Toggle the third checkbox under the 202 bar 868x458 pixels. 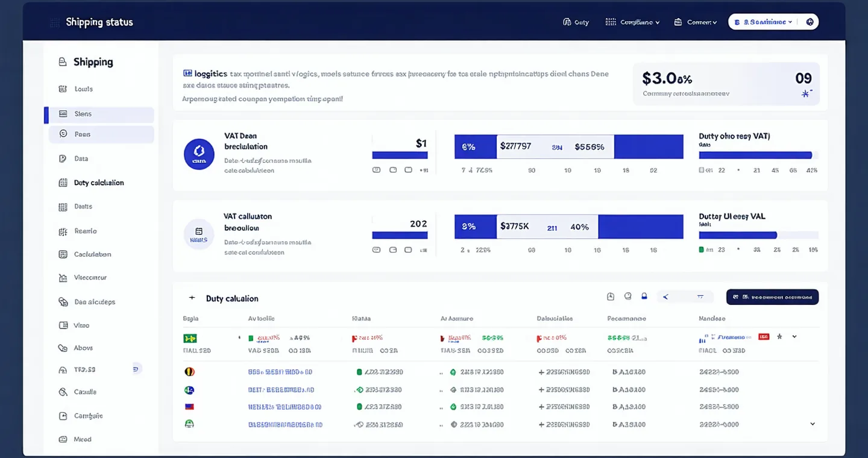(x=408, y=249)
